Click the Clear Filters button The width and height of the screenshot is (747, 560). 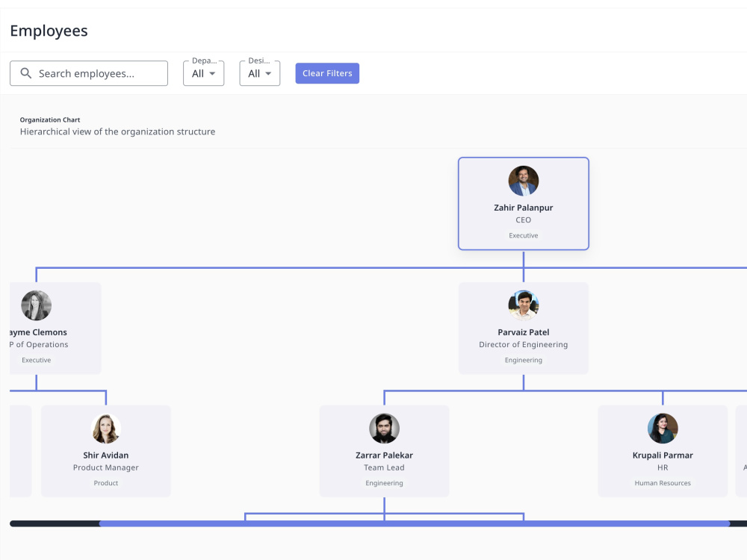coord(327,73)
